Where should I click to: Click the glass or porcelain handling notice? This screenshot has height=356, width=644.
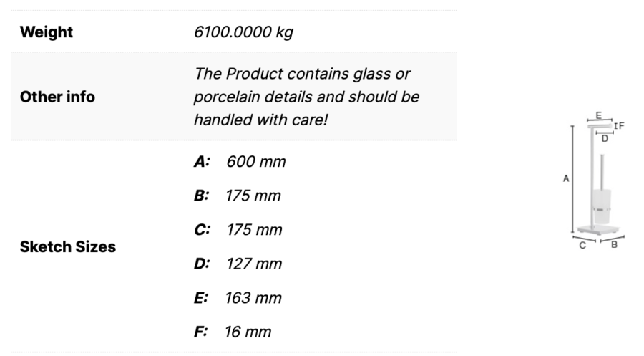[x=306, y=97]
